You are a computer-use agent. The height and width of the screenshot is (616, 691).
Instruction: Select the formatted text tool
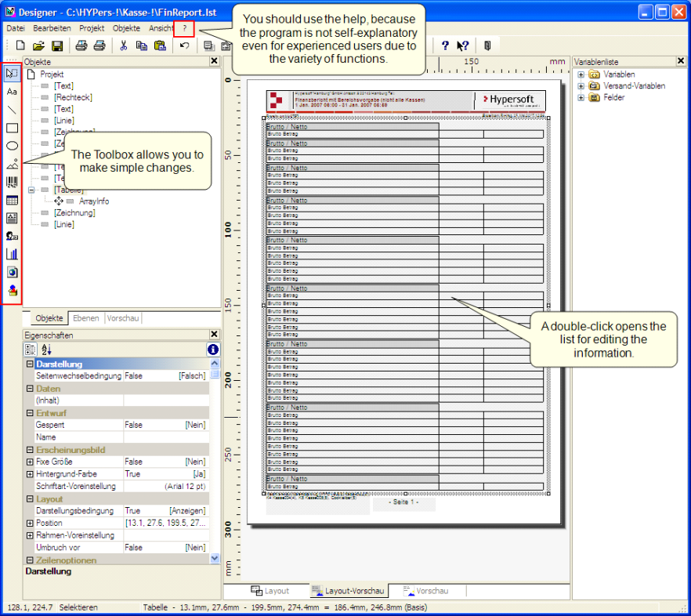[12, 219]
